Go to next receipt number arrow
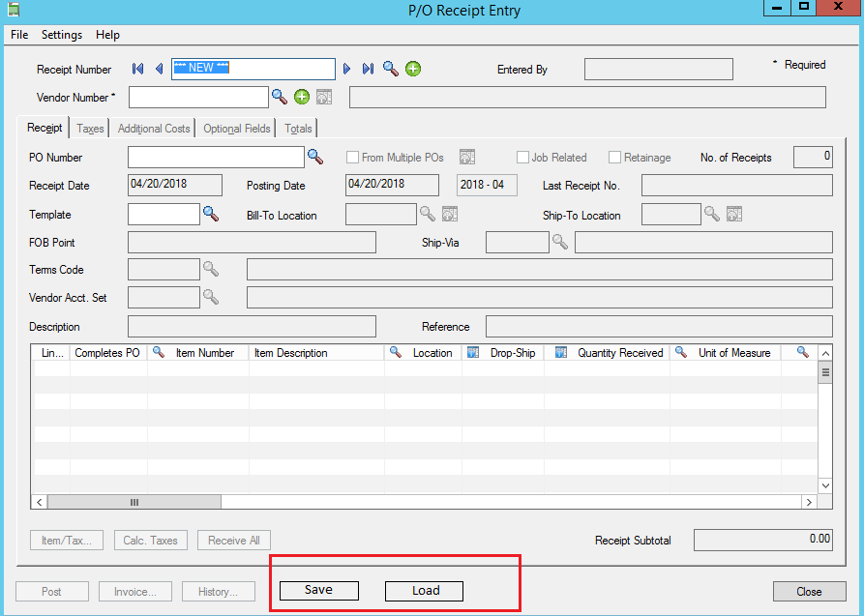The height and width of the screenshot is (616, 864). [x=346, y=69]
